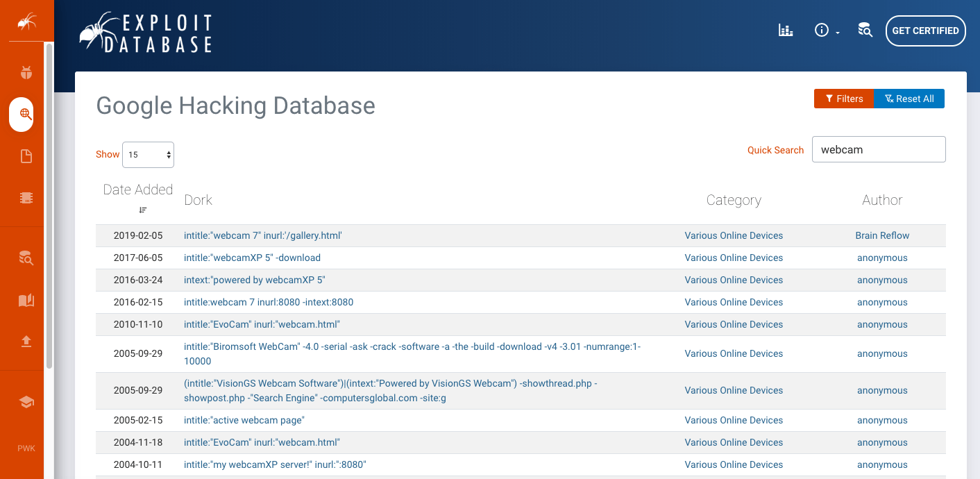Click the GET CERTIFIED button
The image size is (980, 479).
pyautogui.click(x=926, y=31)
